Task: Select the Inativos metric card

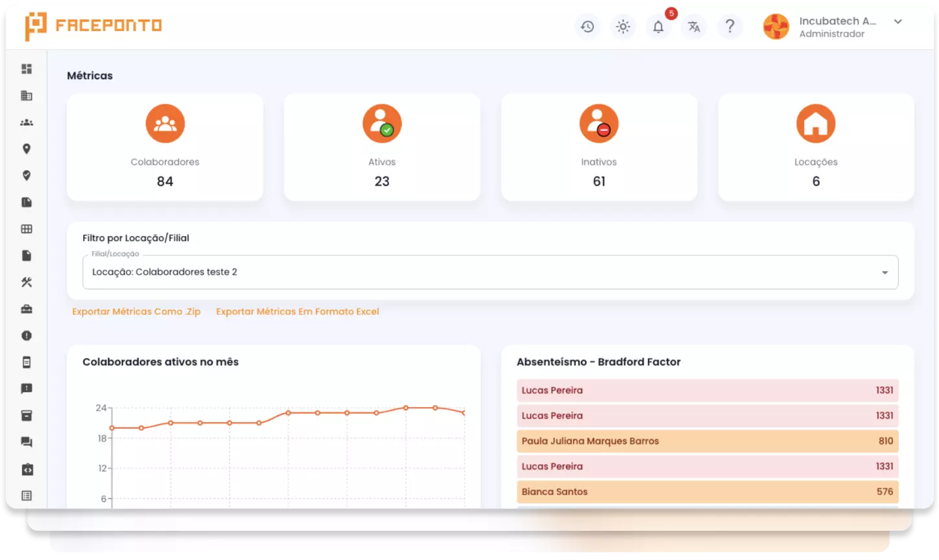Action: click(599, 147)
